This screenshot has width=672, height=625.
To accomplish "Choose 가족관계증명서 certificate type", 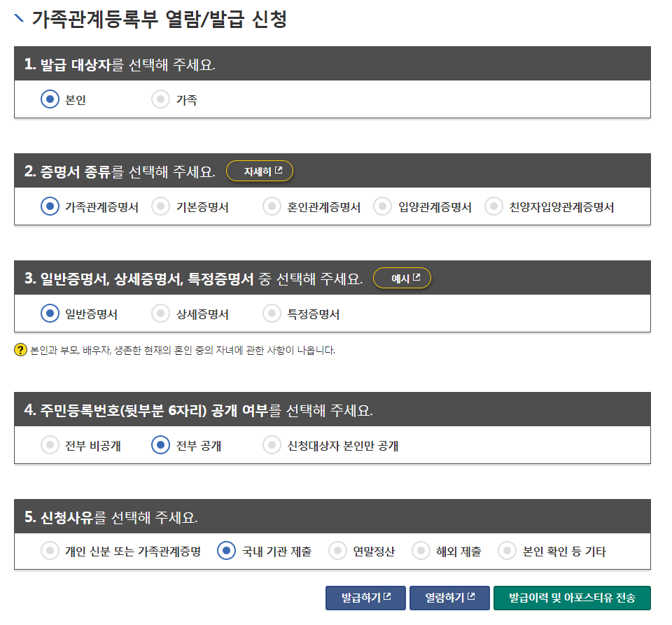I will tap(50, 206).
